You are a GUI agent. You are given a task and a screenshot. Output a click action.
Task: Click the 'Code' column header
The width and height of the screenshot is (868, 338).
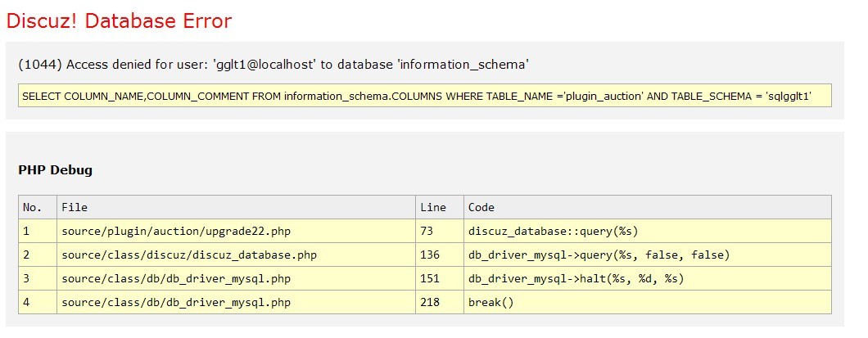pos(648,207)
